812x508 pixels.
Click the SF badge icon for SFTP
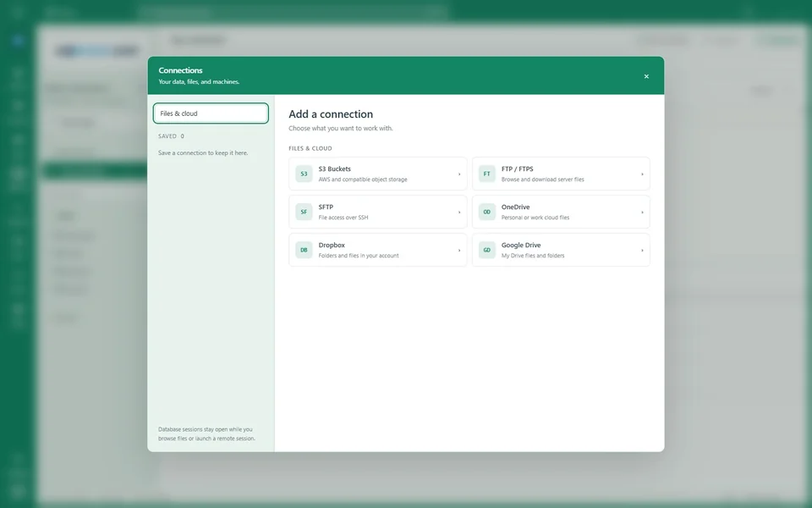tap(304, 212)
